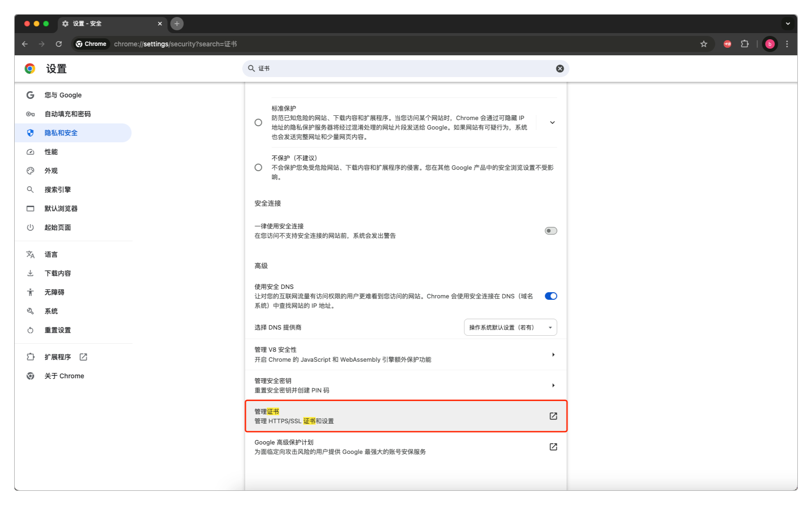Open 默认浏览器 settings section
This screenshot has width=812, height=505.
(x=73, y=209)
